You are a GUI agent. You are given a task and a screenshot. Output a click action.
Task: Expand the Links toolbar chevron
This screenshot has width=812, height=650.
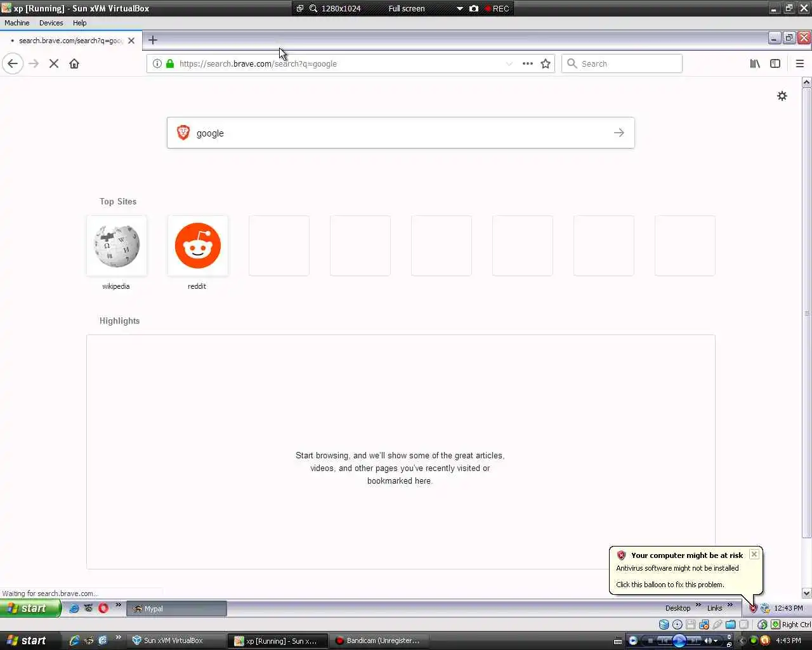click(x=730, y=605)
